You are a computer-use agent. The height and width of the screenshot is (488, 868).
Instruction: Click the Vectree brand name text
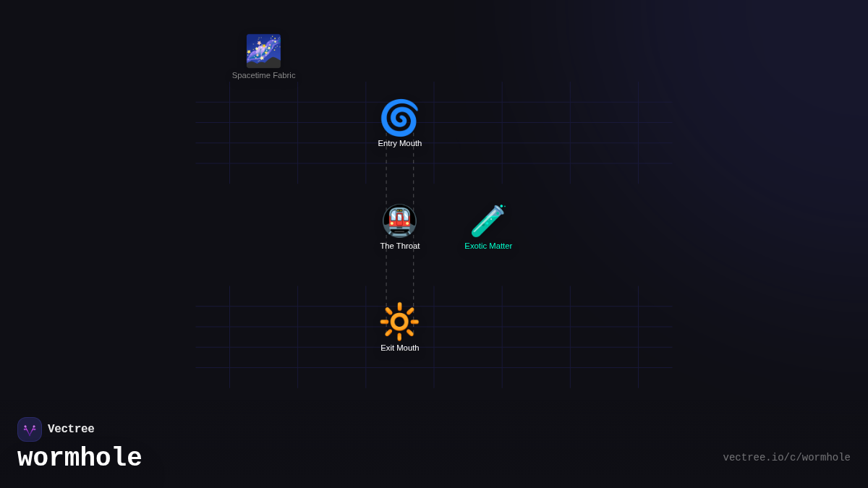pyautogui.click(x=71, y=429)
